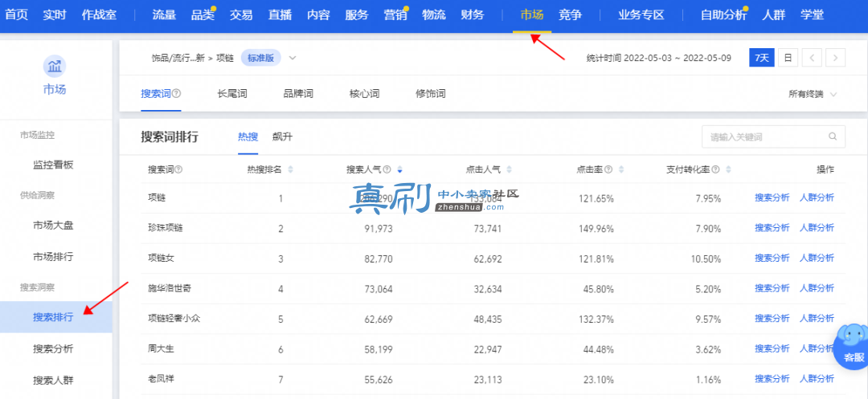
Task: Click help icon next to 支付转化率 header
Action: pos(716,169)
